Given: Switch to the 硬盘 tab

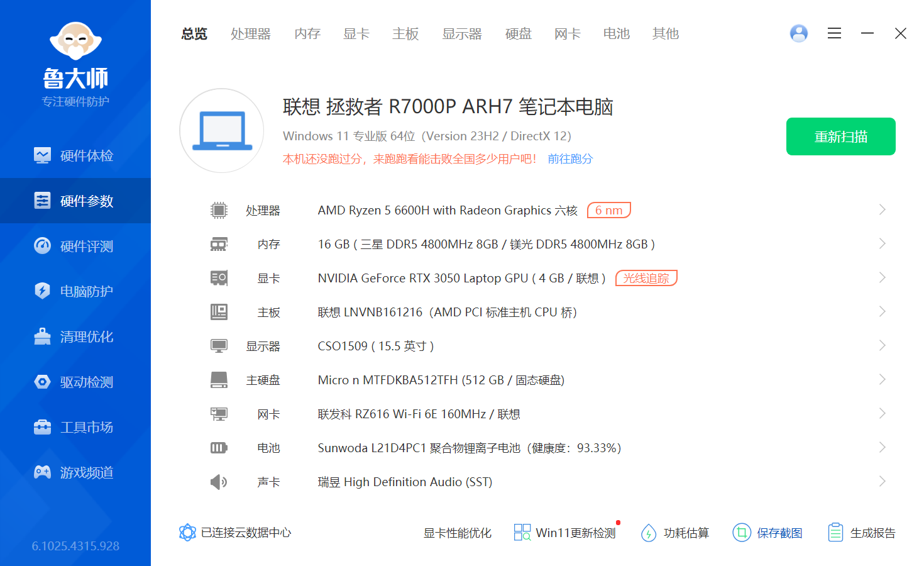Looking at the screenshot, I should tap(518, 34).
